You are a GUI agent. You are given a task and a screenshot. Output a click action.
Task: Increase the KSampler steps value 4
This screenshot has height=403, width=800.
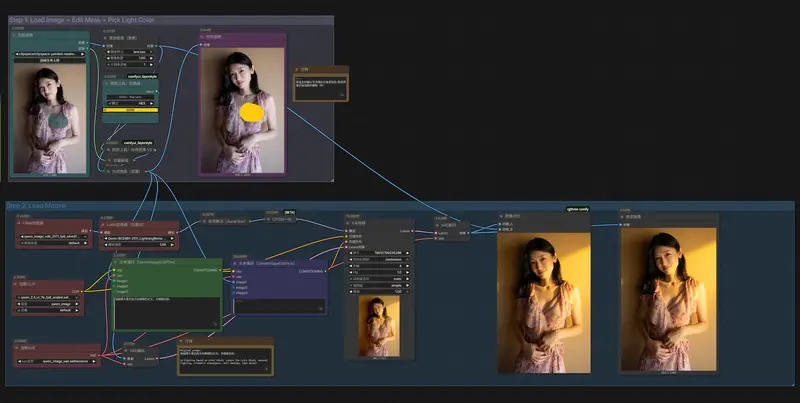tap(407, 266)
